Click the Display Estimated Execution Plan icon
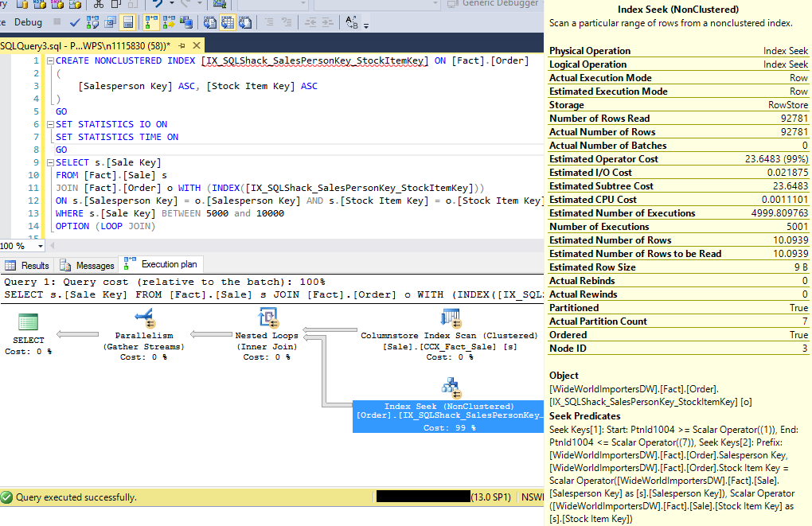The height and width of the screenshot is (526, 812). 92,22
